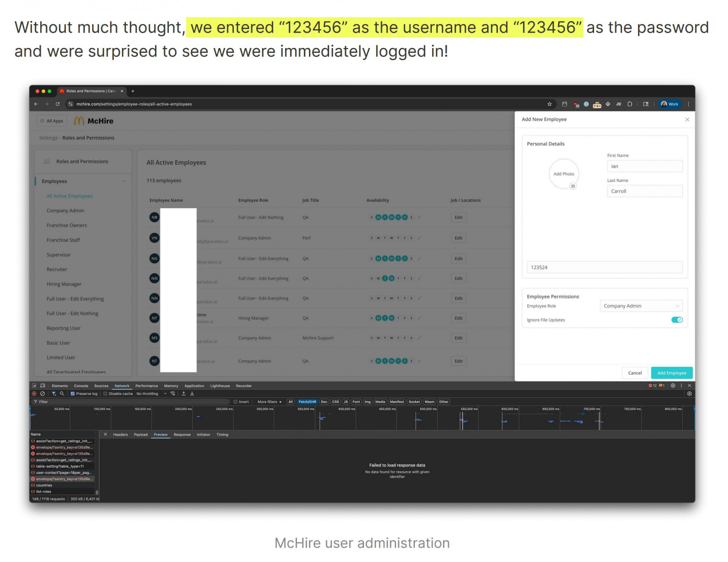The height and width of the screenshot is (562, 728).
Task: Click the Add Employee button
Action: point(672,373)
